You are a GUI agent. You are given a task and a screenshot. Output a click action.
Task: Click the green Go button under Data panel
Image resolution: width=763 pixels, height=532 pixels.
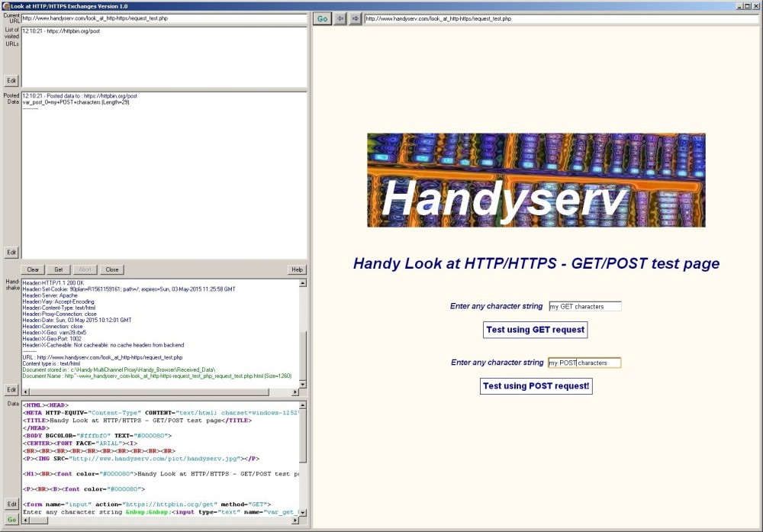(11, 519)
